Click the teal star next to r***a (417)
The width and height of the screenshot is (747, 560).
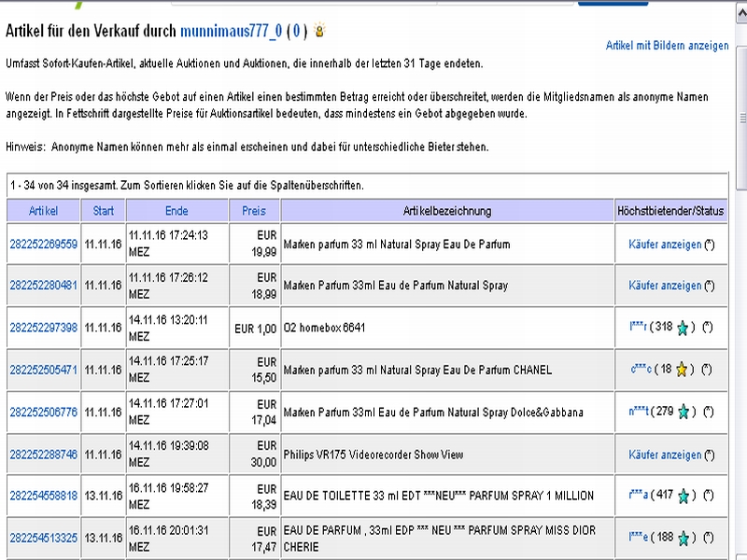684,497
